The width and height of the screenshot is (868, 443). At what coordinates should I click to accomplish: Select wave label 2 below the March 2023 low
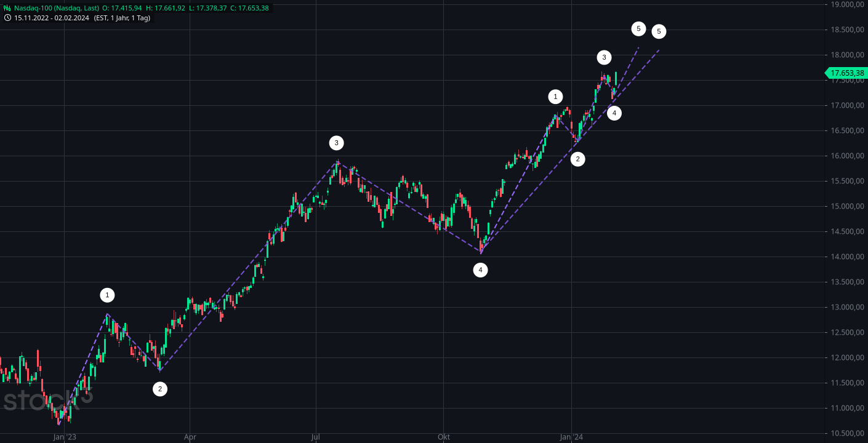tap(160, 389)
